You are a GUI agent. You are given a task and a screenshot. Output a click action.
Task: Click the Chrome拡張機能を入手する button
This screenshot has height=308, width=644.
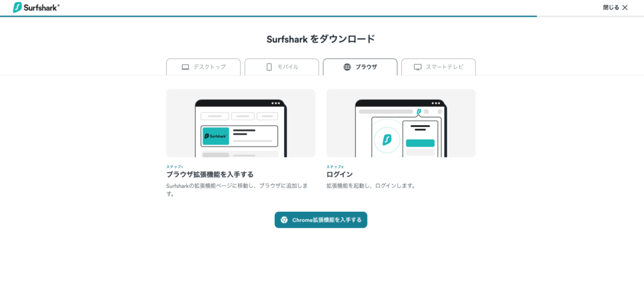point(321,220)
